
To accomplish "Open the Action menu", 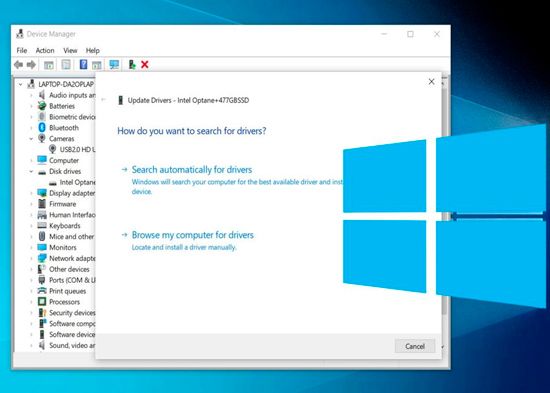I will point(45,51).
